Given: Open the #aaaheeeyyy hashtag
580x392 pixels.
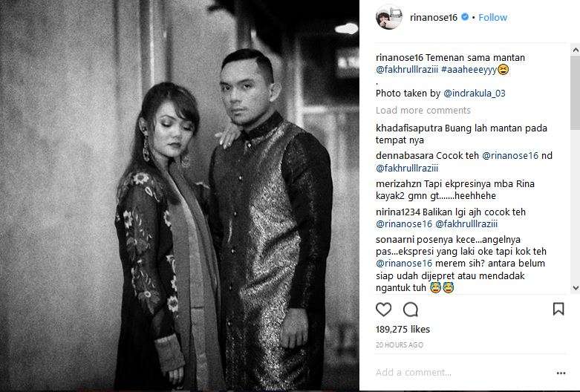Looking at the screenshot, I should (x=469, y=70).
